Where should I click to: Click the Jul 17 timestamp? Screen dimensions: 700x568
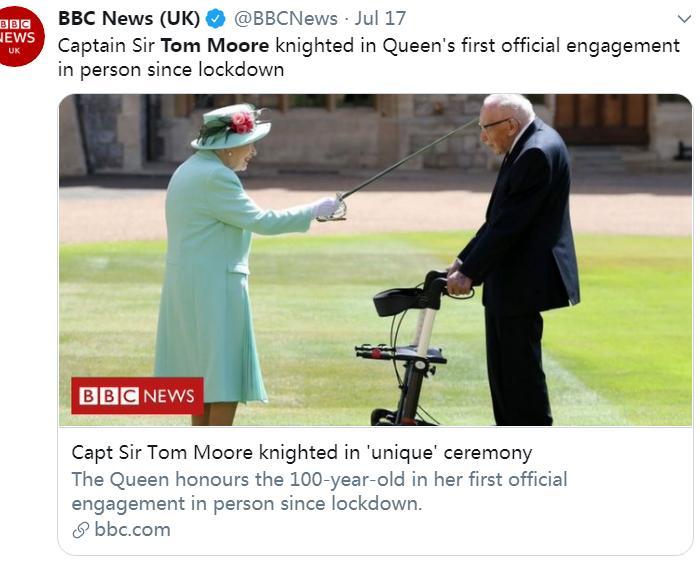[x=383, y=19]
